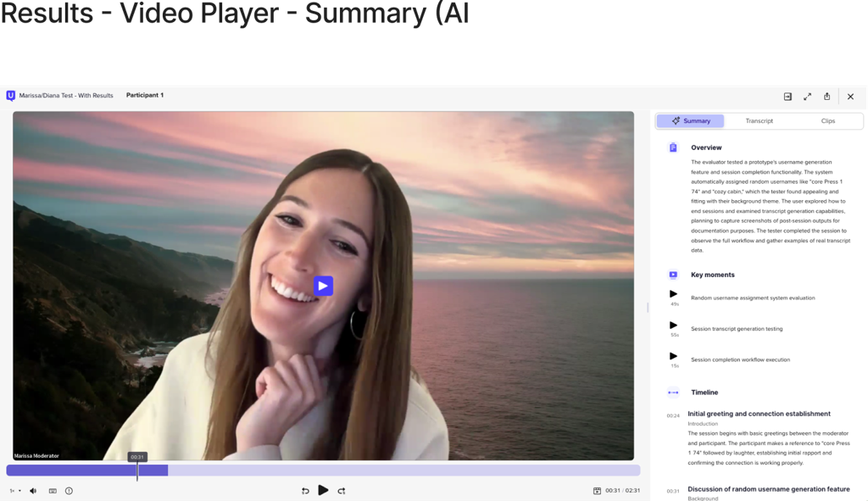
Task: Mute the video volume
Action: tap(34, 491)
